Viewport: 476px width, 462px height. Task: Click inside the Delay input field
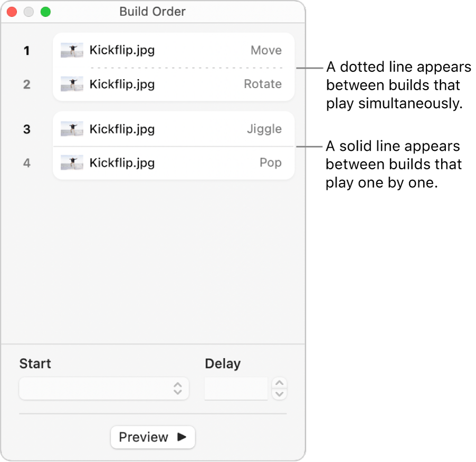[x=236, y=389]
